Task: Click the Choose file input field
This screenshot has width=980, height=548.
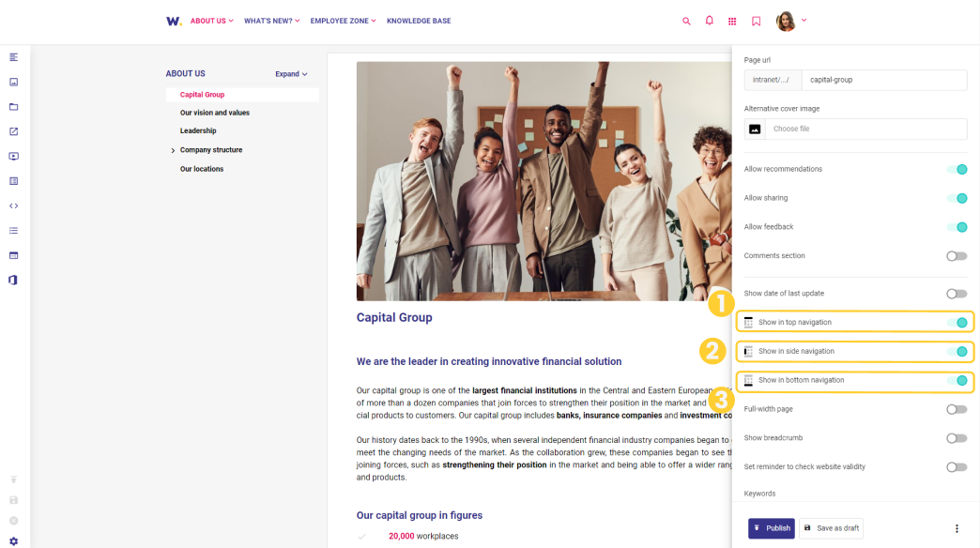Action: pyautogui.click(x=865, y=129)
